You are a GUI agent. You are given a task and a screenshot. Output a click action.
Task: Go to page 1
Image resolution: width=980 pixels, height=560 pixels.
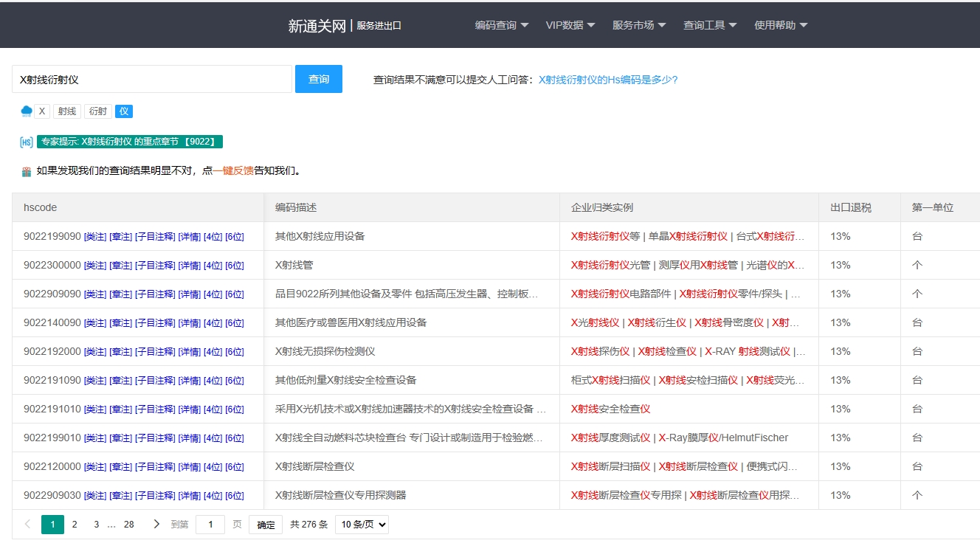(x=52, y=525)
